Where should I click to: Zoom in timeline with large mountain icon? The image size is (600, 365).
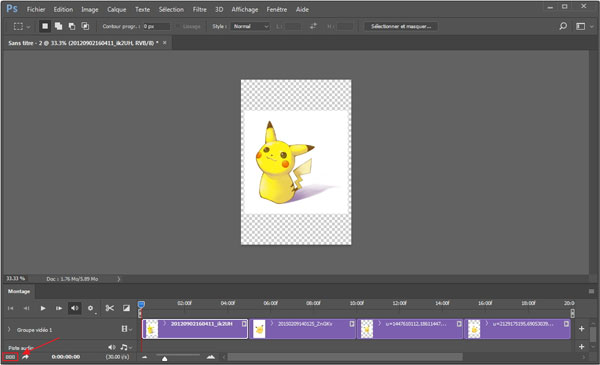[x=211, y=357]
